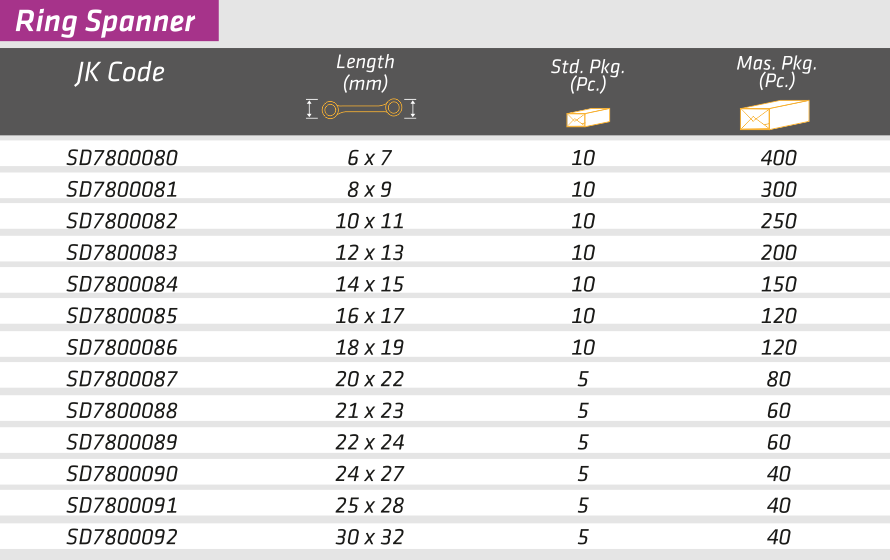Viewport: 890px width, 560px height.
Task: Click the Mas. Pkg. (Pc.) header
Action: pyautogui.click(x=777, y=72)
